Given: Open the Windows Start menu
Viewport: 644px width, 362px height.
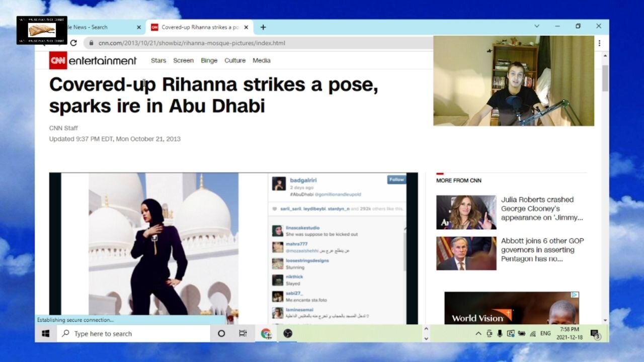Looking at the screenshot, I should pyautogui.click(x=46, y=333).
